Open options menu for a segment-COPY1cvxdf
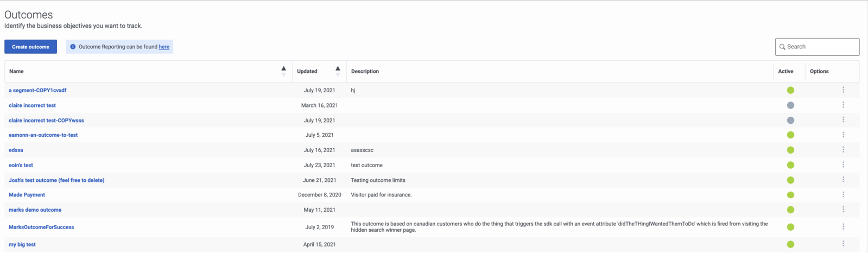868x253 pixels. 843,90
